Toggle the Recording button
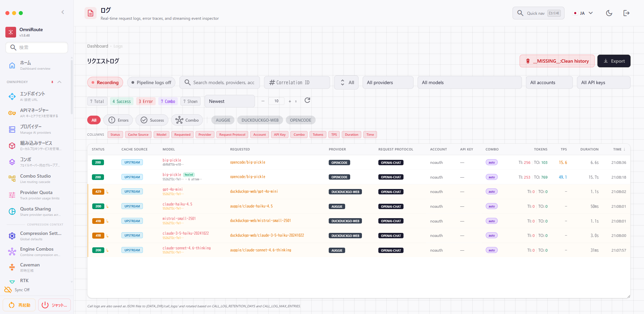Image resolution: width=644 pixels, height=314 pixels. pos(105,82)
